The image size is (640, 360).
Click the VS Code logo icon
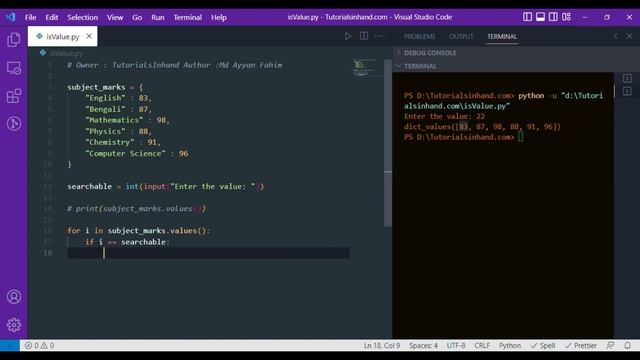coord(11,17)
